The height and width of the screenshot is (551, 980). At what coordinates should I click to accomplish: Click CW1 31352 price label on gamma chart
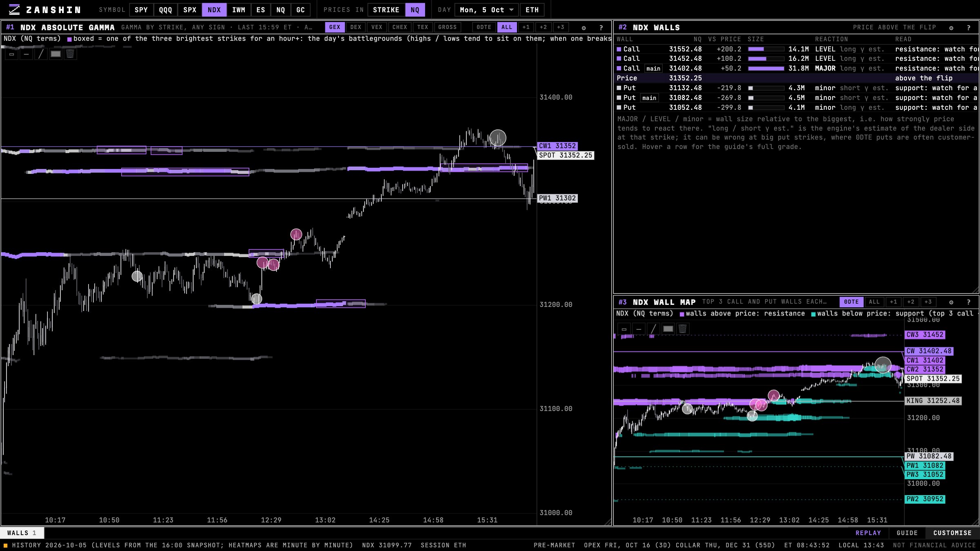coord(557,146)
